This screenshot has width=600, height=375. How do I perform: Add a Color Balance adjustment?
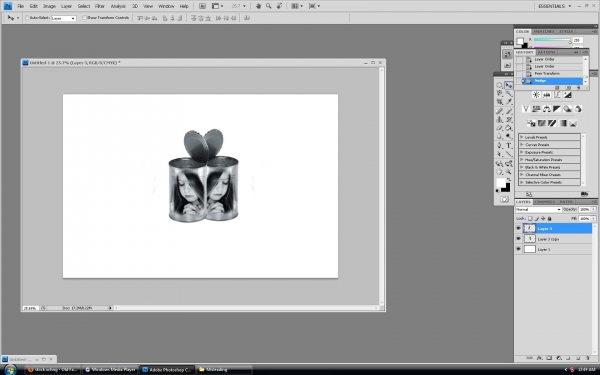(x=546, y=109)
